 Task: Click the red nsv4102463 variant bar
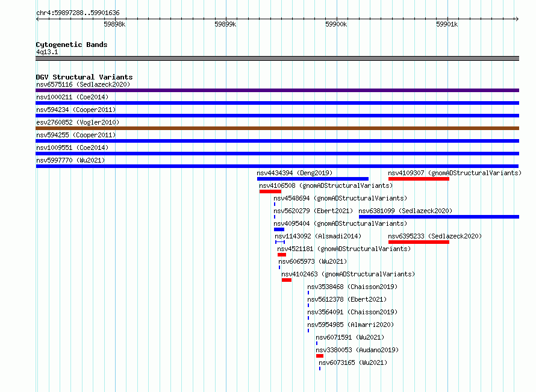(x=287, y=280)
